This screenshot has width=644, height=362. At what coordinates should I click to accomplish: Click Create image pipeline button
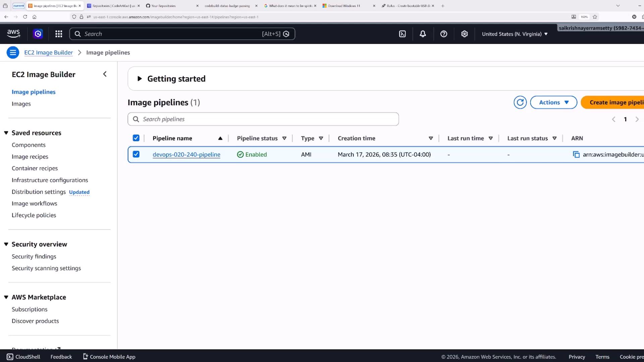pos(612,102)
